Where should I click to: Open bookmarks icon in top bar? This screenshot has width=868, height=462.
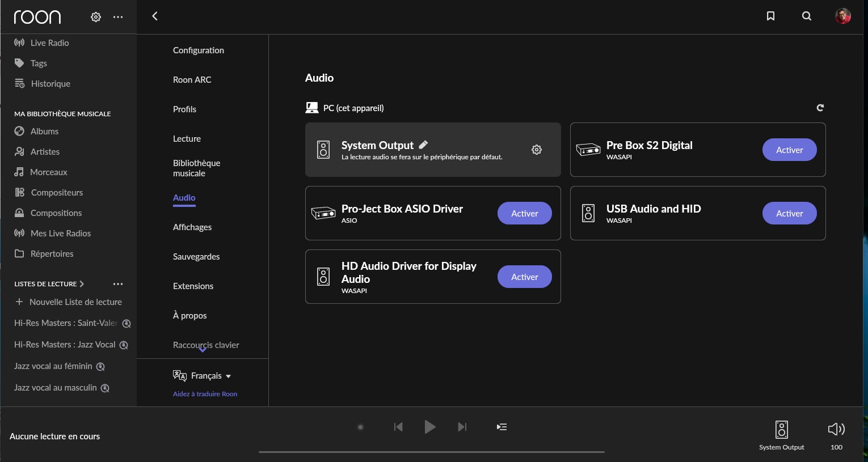click(x=770, y=16)
